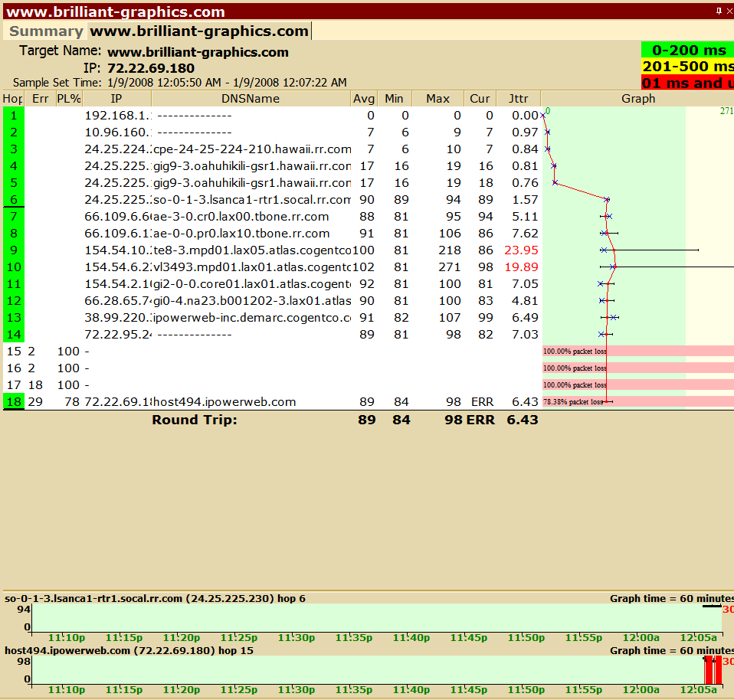Click the red latency legend swatch
Screen dimensions: 734x700
[x=687, y=83]
